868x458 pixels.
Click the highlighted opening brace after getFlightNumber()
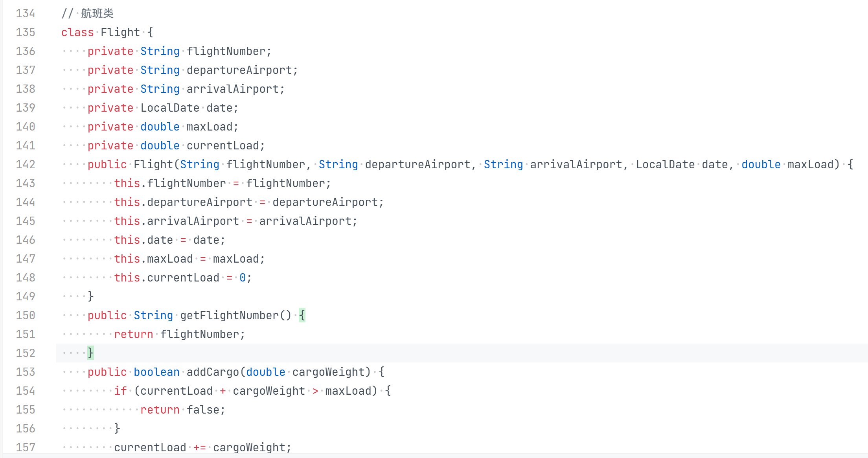point(302,315)
